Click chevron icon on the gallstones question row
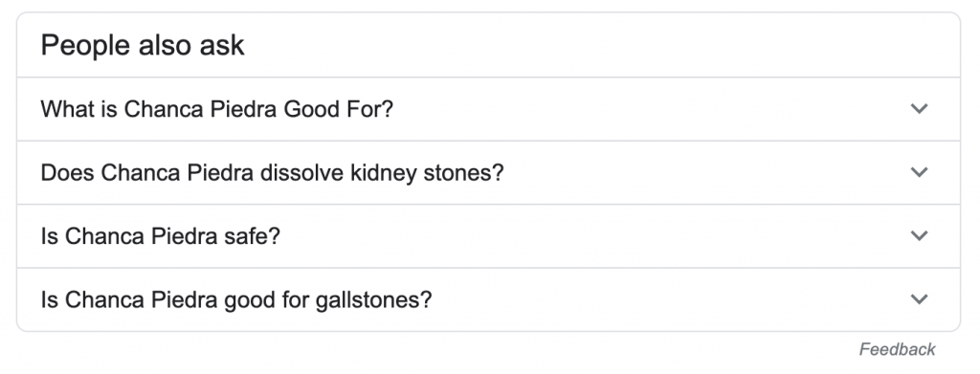This screenshot has height=374, width=980. [919, 299]
